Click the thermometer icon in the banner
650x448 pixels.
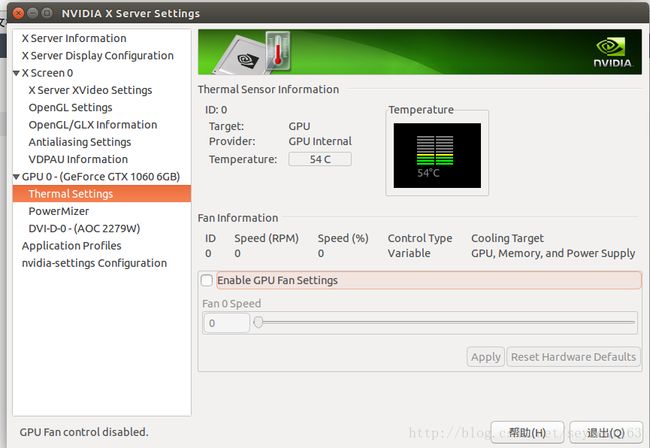[278, 51]
